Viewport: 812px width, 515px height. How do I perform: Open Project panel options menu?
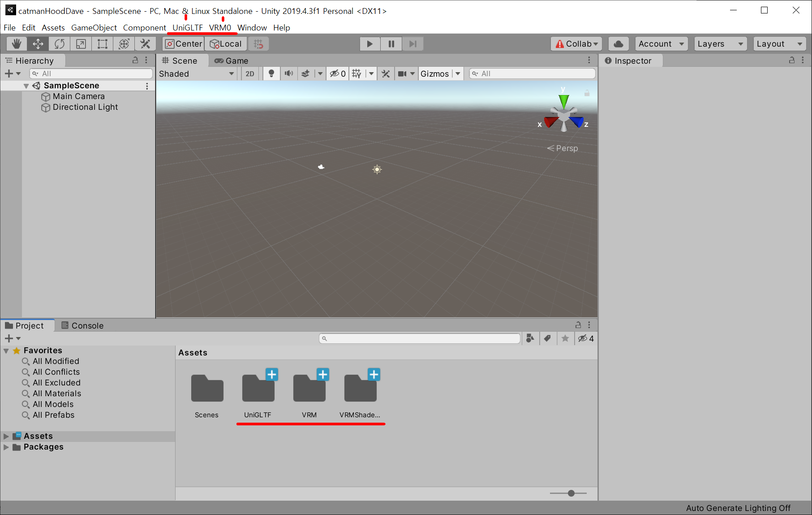pos(589,325)
